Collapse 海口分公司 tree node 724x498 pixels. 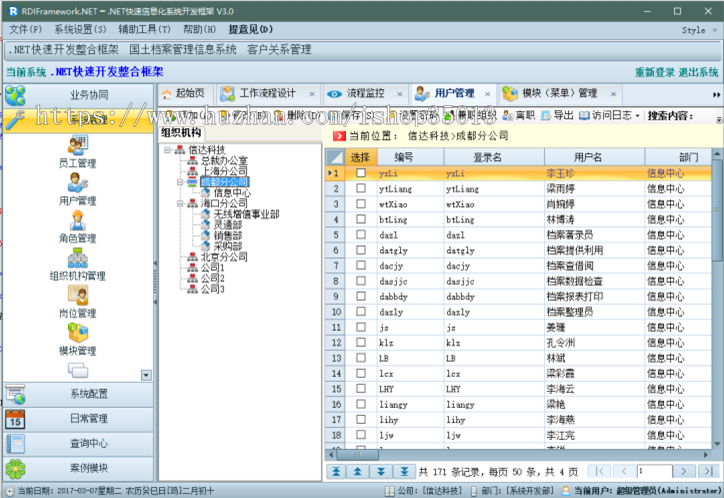(x=181, y=203)
